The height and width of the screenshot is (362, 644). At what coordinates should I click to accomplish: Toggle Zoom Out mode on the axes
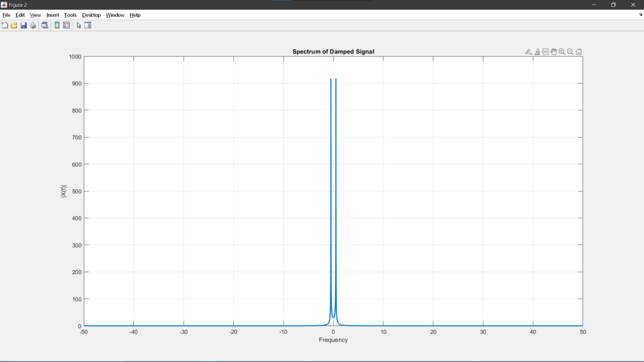coord(570,52)
